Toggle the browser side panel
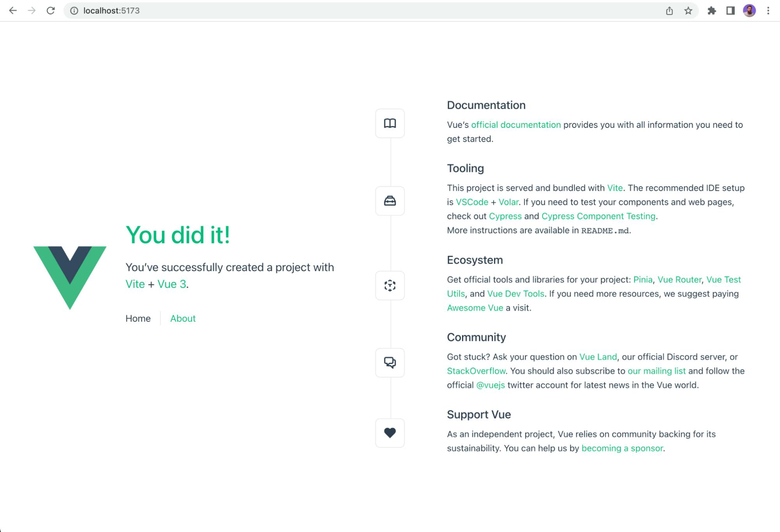Image resolution: width=780 pixels, height=532 pixels. pyautogui.click(x=730, y=11)
